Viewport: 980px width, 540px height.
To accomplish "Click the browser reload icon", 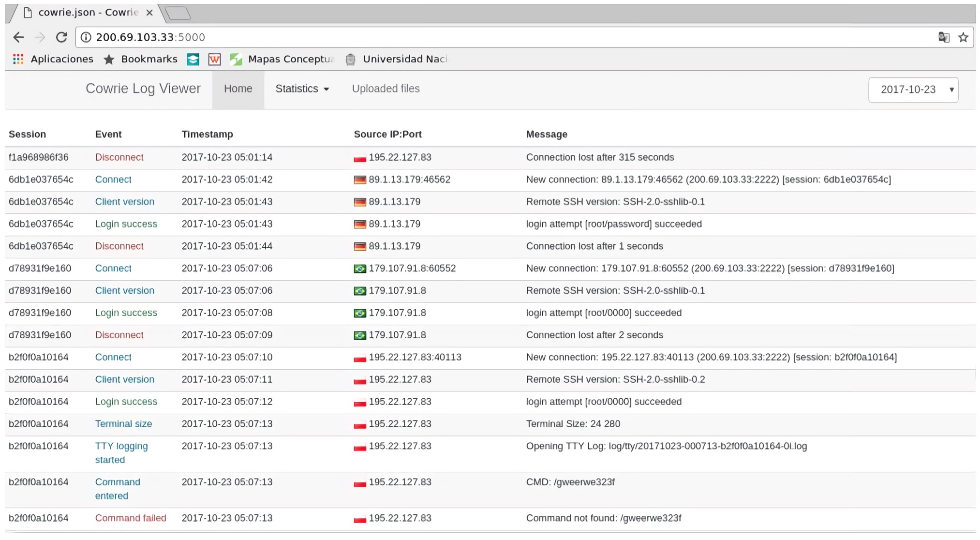I will click(x=61, y=37).
